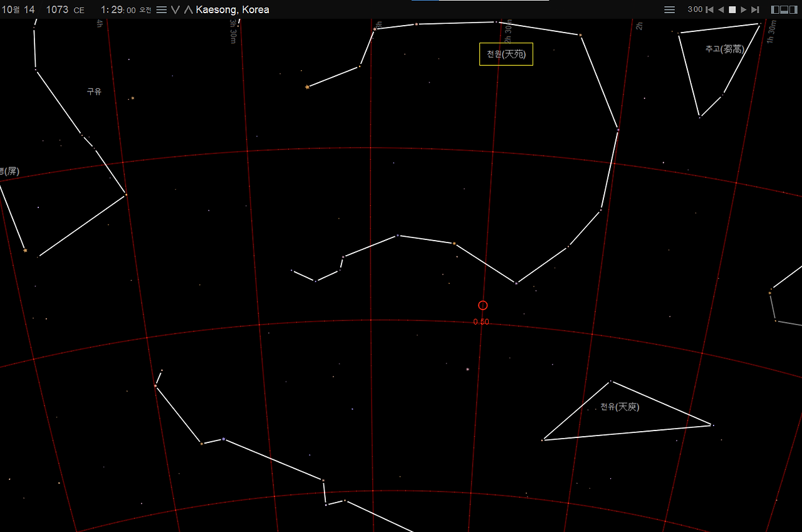
Task: Select the year field 1073
Action: tap(57, 9)
